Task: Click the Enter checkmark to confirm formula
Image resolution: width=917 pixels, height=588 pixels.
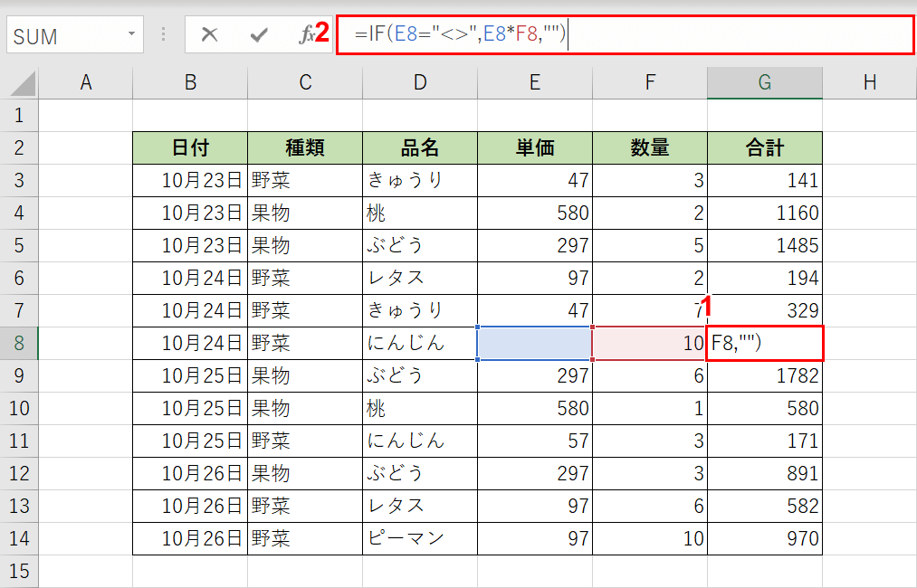Action: tap(258, 34)
